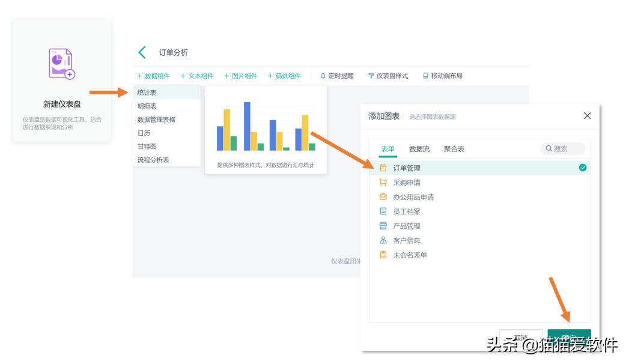This screenshot has height=364, width=629.
Task: Click the 采购申请 shopping cart icon
Action: (383, 183)
